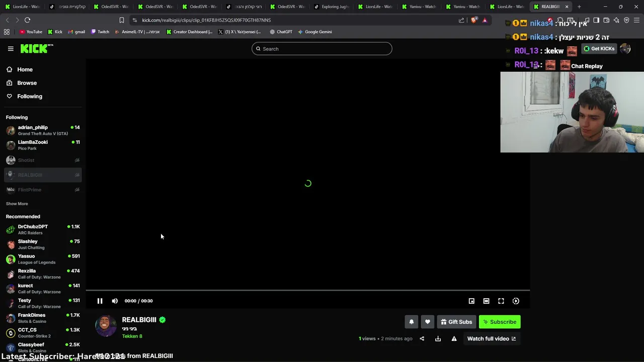Toggle the notification bell
This screenshot has height=362, width=644.
click(411, 322)
